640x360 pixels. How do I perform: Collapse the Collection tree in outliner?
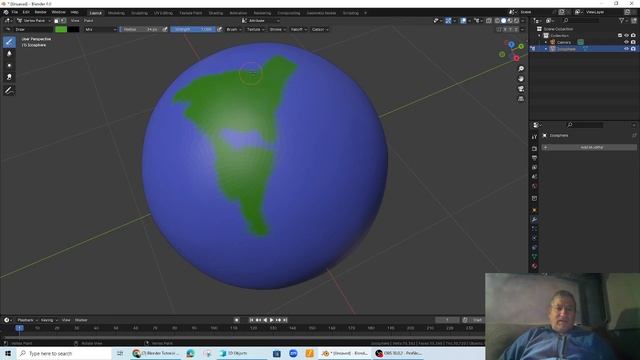(x=540, y=36)
